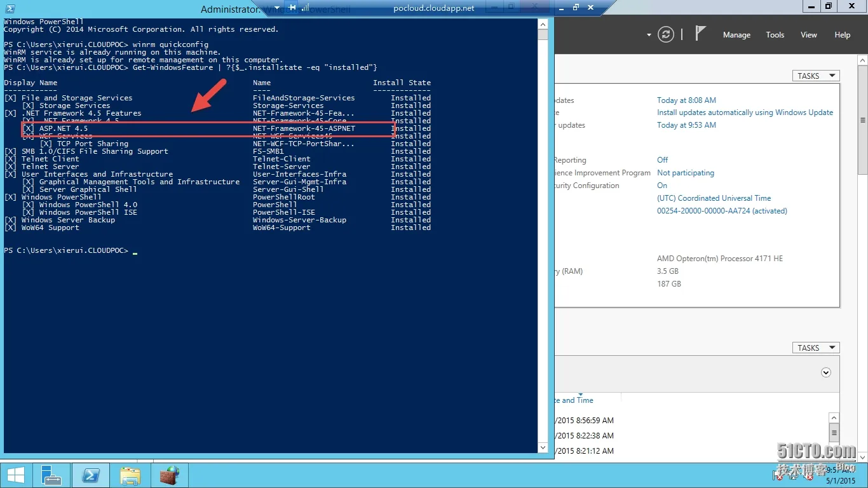Open the small dropdown arrow left of the refresh icon
Image resolution: width=868 pixels, height=488 pixels.
pyautogui.click(x=649, y=35)
